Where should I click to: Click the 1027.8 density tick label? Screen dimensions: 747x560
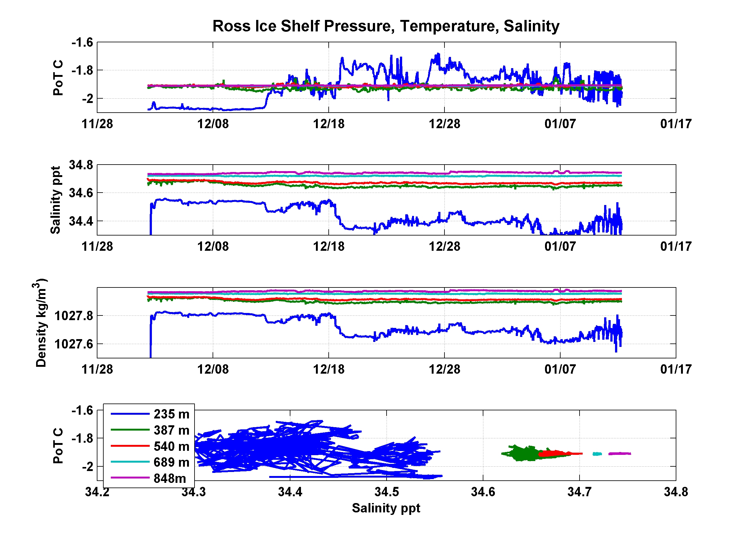coord(74,316)
